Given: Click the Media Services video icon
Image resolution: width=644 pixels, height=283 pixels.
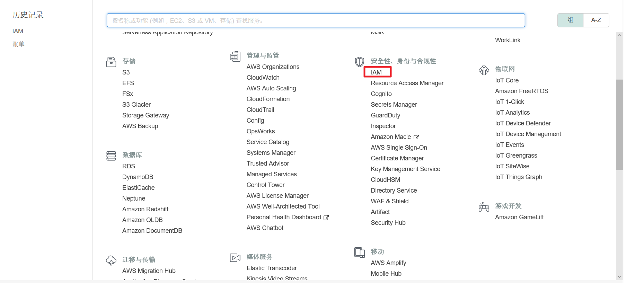Looking at the screenshot, I should coord(235,258).
